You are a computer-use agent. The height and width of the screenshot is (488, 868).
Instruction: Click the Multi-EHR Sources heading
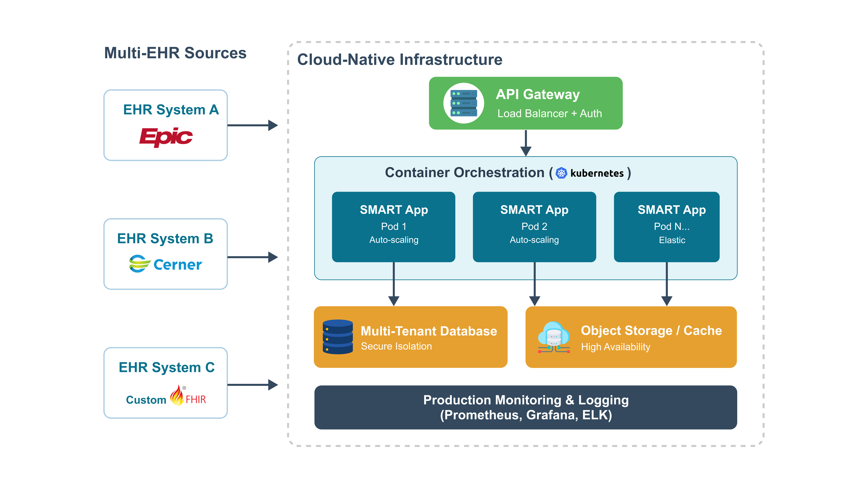tap(175, 53)
